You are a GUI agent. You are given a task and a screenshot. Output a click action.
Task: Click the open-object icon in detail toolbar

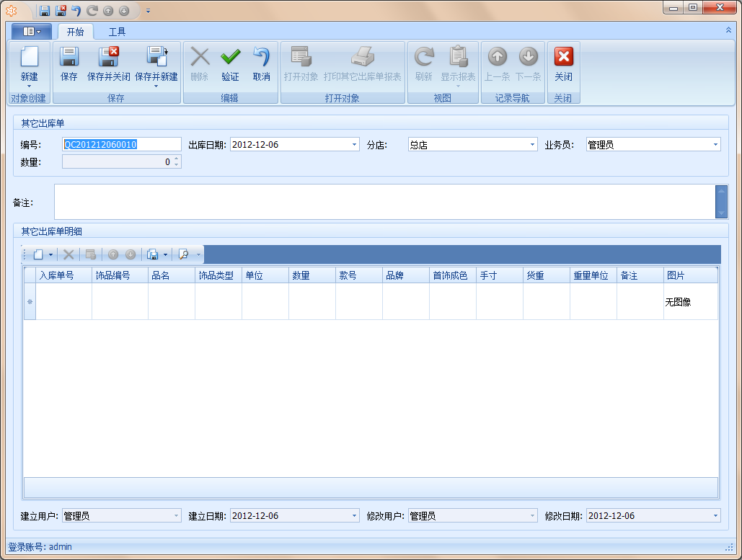point(91,254)
